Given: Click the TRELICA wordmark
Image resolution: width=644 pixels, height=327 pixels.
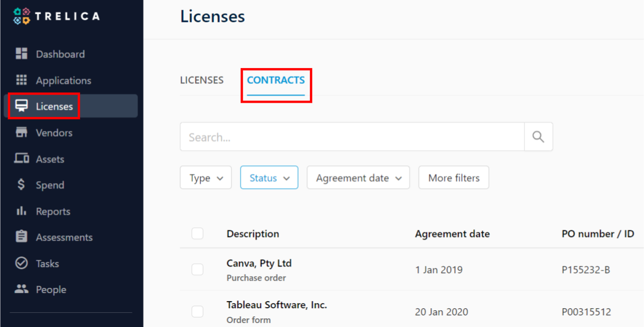Looking at the screenshot, I should [68, 16].
